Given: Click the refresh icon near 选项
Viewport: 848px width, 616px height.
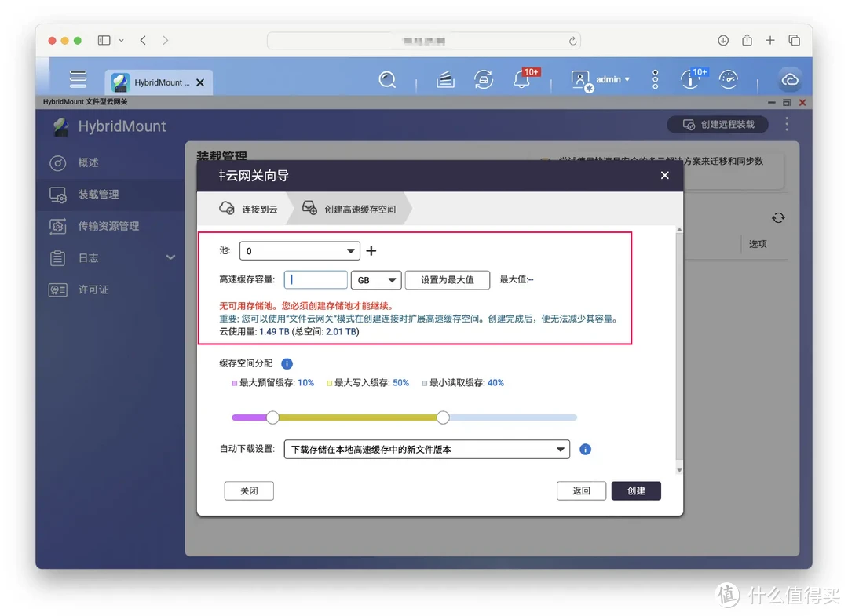Looking at the screenshot, I should [778, 217].
